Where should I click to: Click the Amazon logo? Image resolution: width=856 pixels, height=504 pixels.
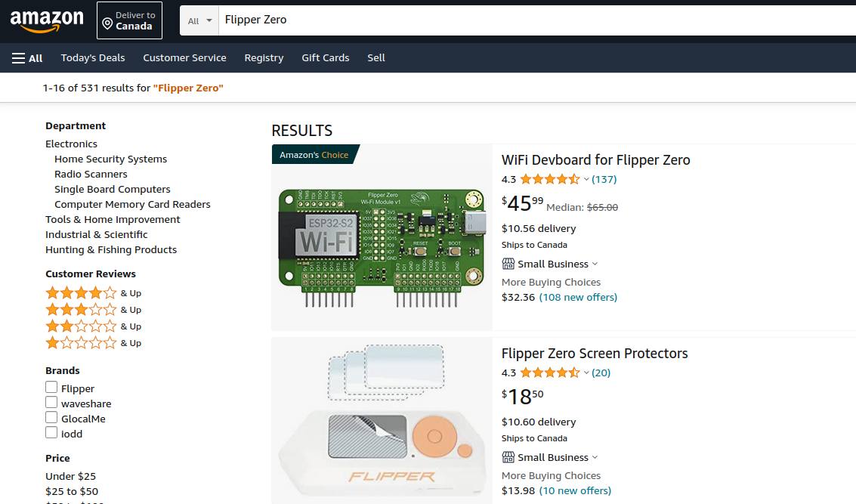47,20
